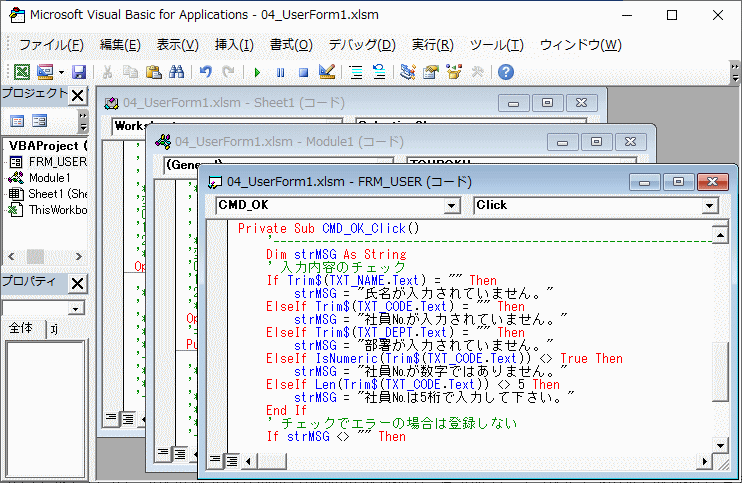Click View Code icon in project panel
742x483 pixels.
click(x=17, y=121)
